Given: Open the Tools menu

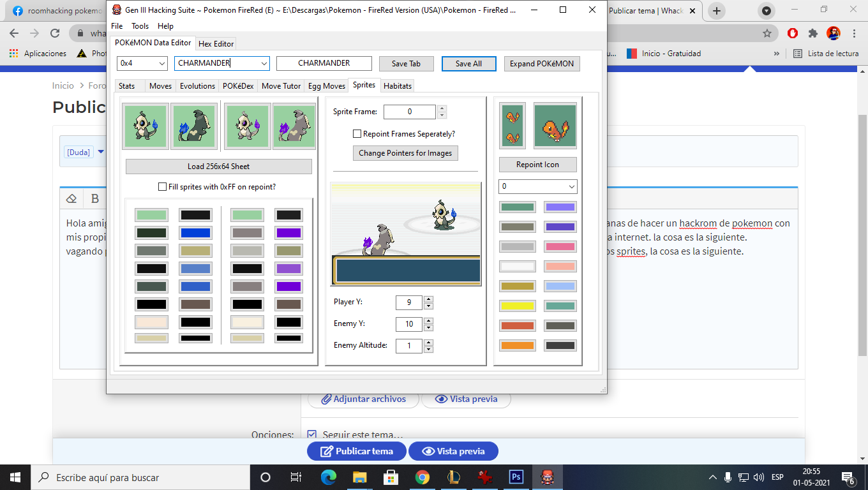Looking at the screenshot, I should [140, 26].
